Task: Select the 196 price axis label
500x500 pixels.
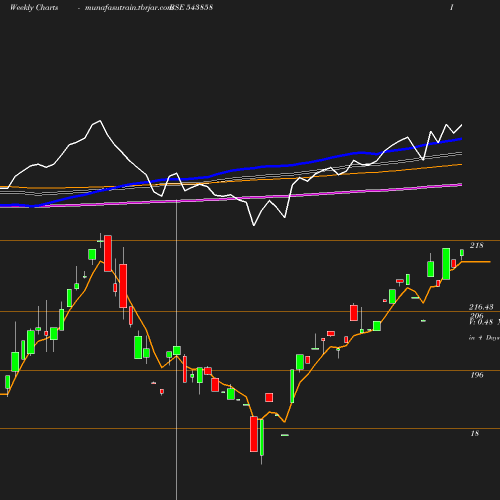Action: [x=477, y=375]
